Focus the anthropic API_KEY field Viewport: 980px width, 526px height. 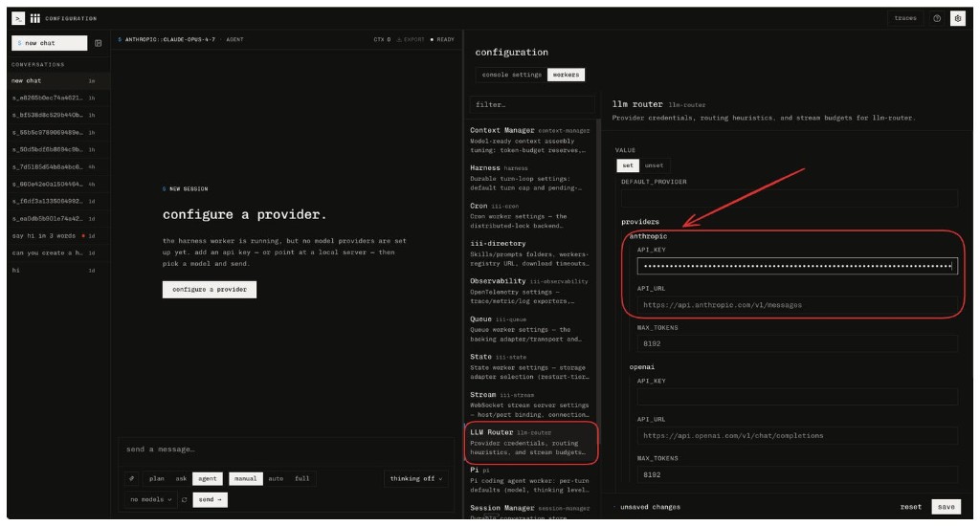797,266
